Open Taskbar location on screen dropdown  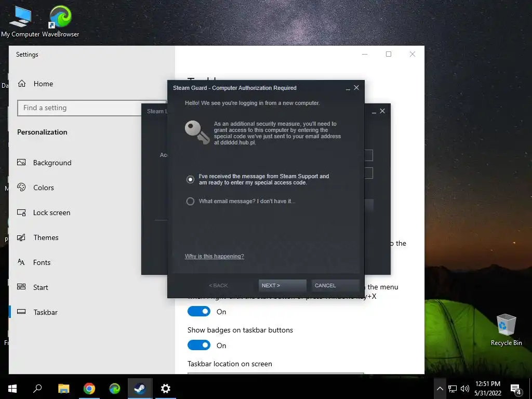pyautogui.click(x=275, y=373)
